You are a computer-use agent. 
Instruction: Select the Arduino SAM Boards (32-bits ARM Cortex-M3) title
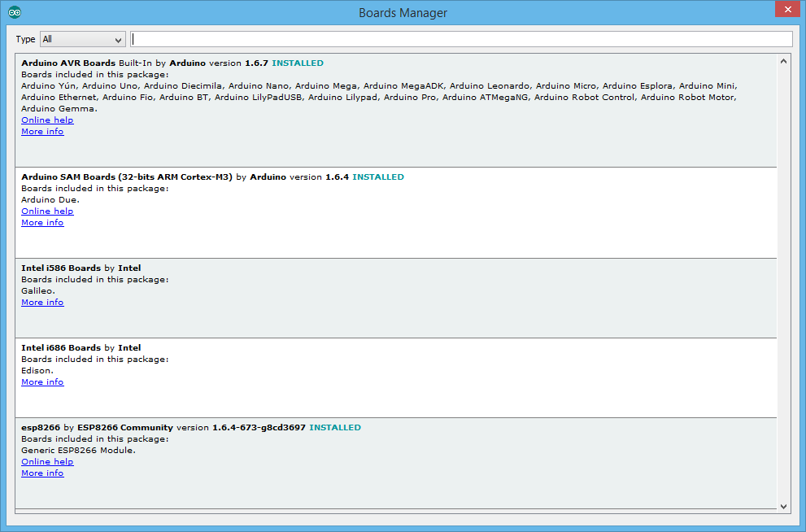coord(127,177)
